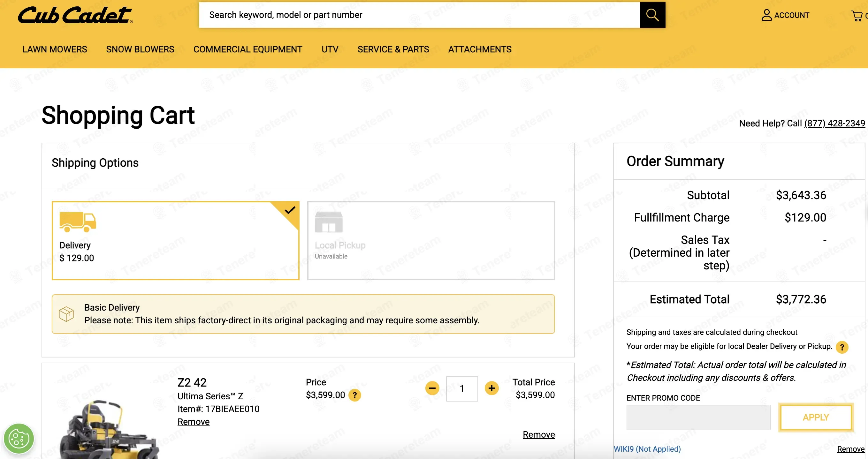Click the Basic Delivery notice text

(x=282, y=314)
